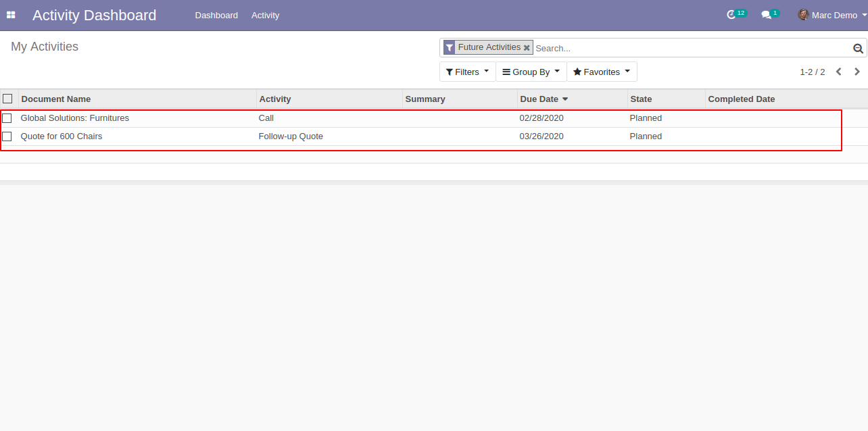Screen dimensions: 868x431
Task: Click the Activity Dashboard app title
Action: coord(94,15)
